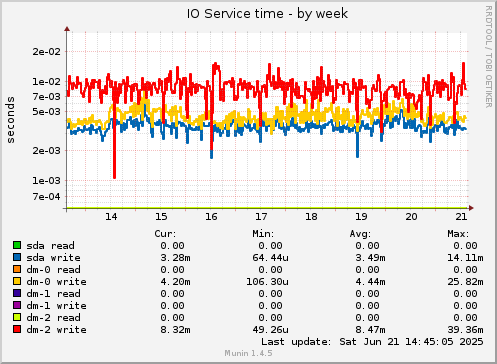Click the 'Max:' column header

tap(458, 234)
